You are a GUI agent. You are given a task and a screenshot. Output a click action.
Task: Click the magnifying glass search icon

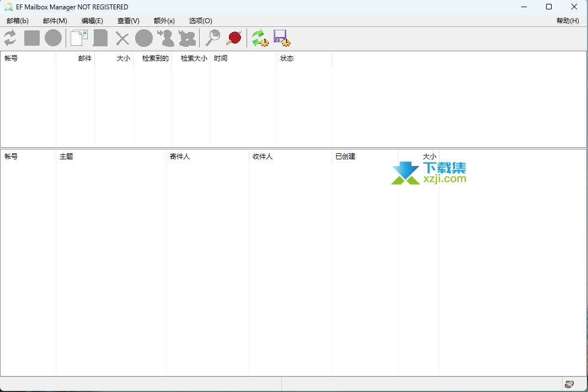pos(212,38)
